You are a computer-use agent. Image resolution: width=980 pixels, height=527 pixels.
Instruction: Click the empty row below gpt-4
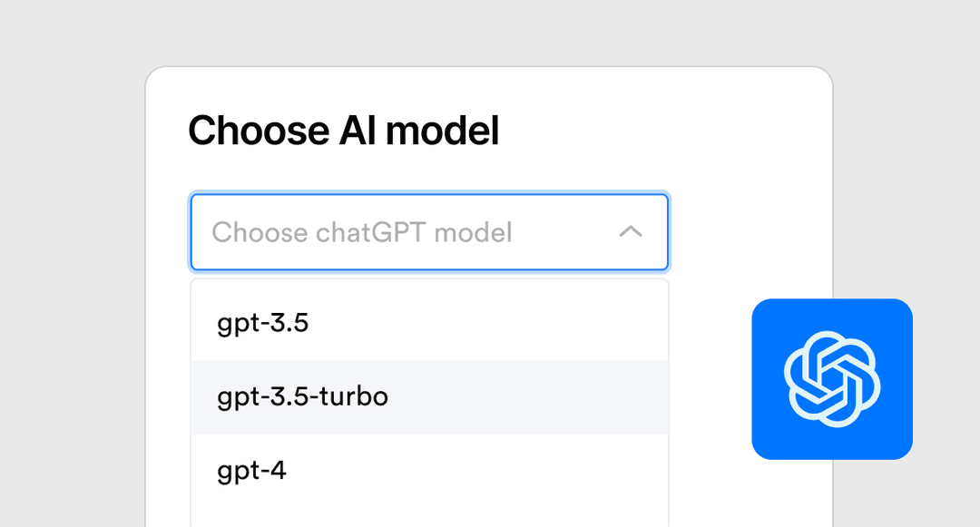(x=429, y=518)
